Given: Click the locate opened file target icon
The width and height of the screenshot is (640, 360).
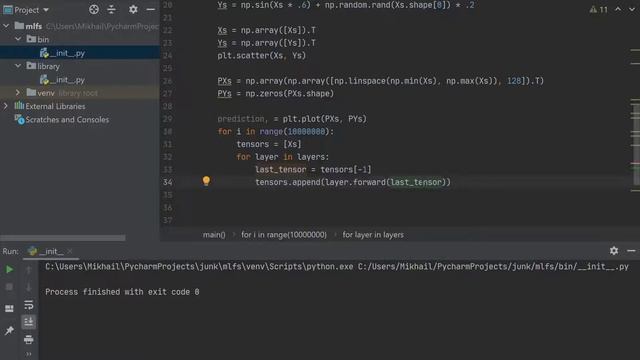Looking at the screenshot, I should tap(94, 9).
